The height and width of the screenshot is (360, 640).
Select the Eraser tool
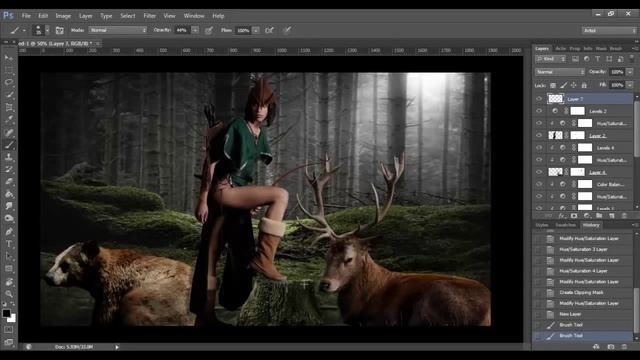click(x=9, y=182)
